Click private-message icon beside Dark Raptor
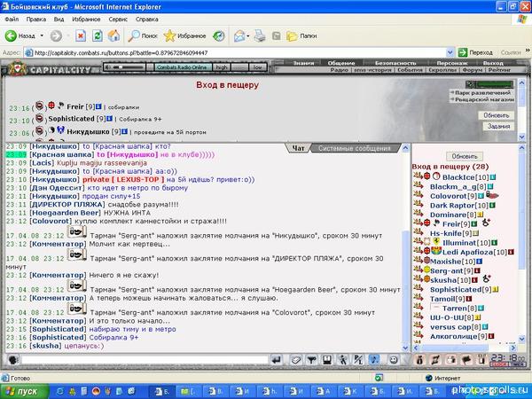The height and width of the screenshot is (399, 532). (x=419, y=205)
